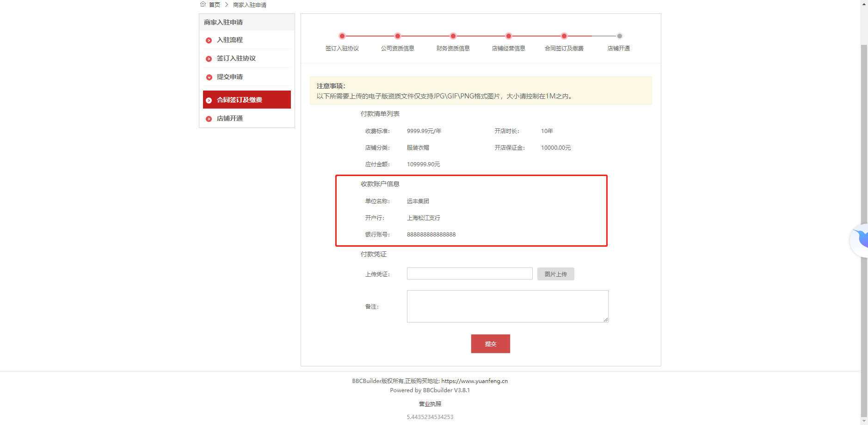Click bank account number 888888888888888
Screen dimensions: 868x425
[x=431, y=235]
